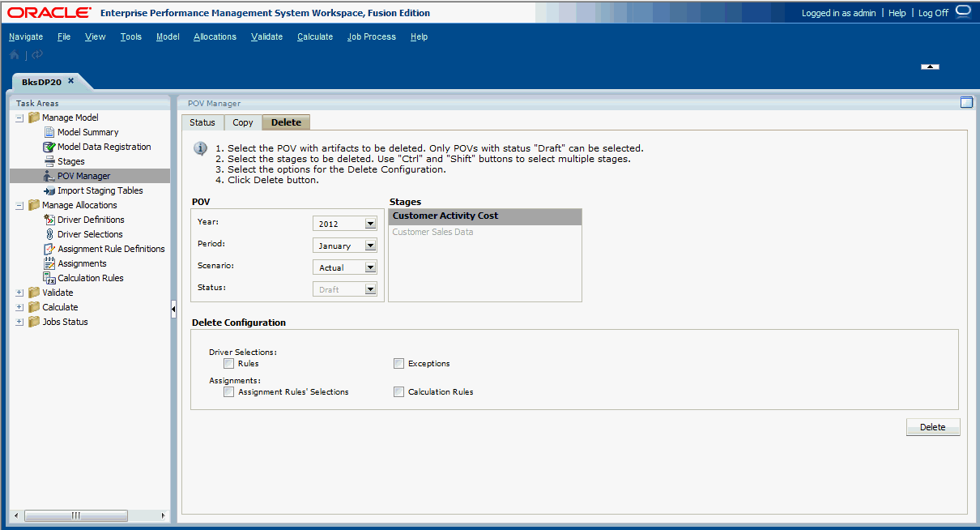The height and width of the screenshot is (530, 980).
Task: Click the Driver Definitions icon
Action: click(x=49, y=220)
